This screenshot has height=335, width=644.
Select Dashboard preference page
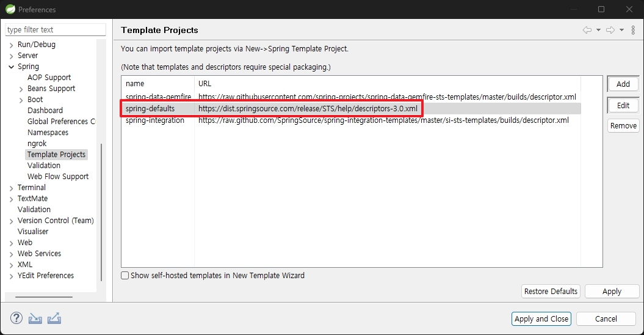(45, 110)
